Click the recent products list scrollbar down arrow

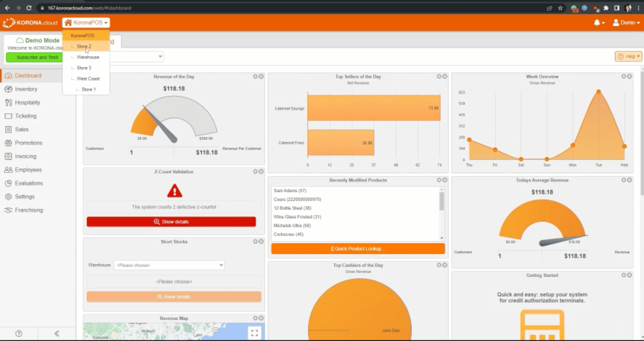[442, 238]
